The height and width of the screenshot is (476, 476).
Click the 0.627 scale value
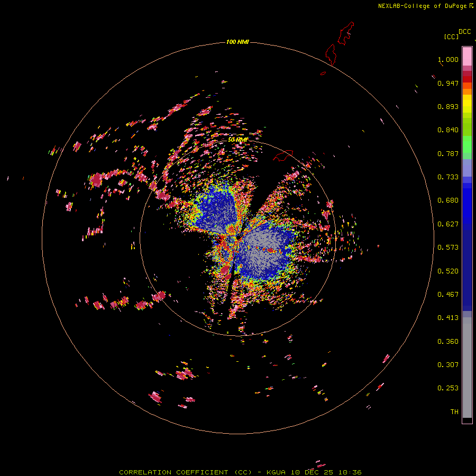tap(448, 224)
